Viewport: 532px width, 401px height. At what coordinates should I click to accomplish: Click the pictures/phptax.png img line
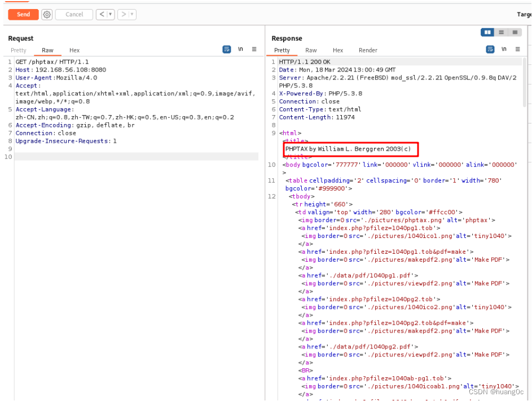397,220
